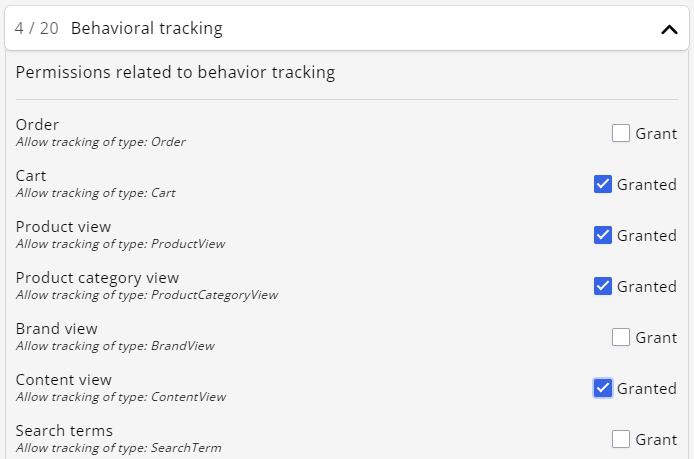Viewport: 694px width, 459px height.
Task: Collapse the Behavioral tracking section chevron
Action: (x=669, y=30)
